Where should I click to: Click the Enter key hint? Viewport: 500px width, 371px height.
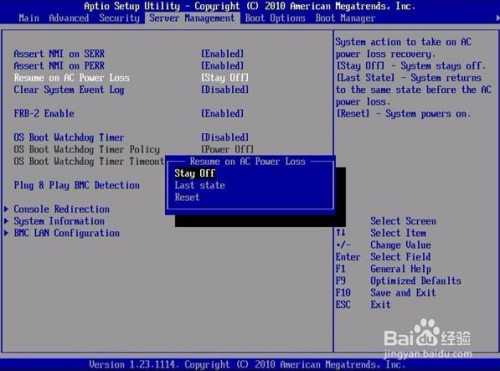click(348, 257)
